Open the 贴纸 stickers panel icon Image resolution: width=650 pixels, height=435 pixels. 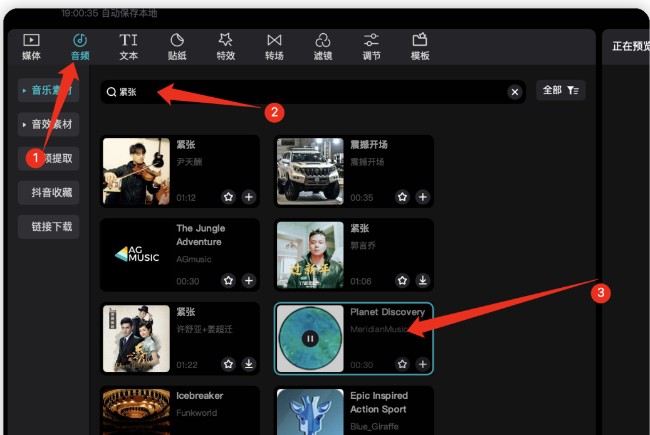pyautogui.click(x=177, y=46)
